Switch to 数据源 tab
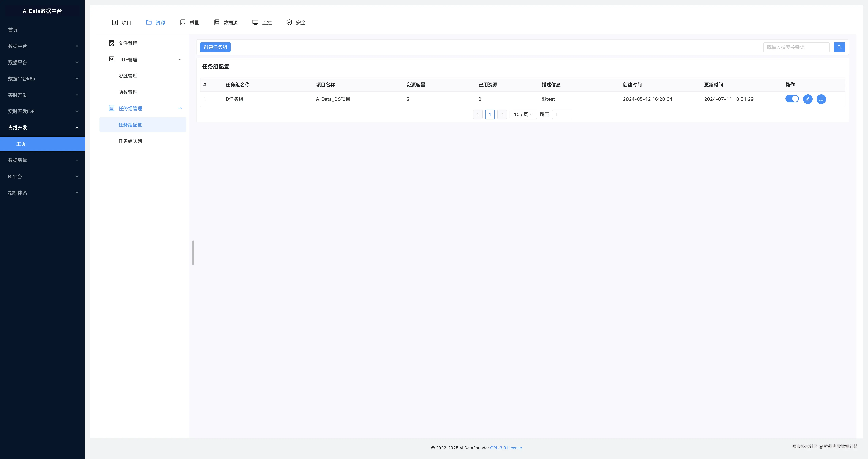The width and height of the screenshot is (868, 459). tap(226, 23)
